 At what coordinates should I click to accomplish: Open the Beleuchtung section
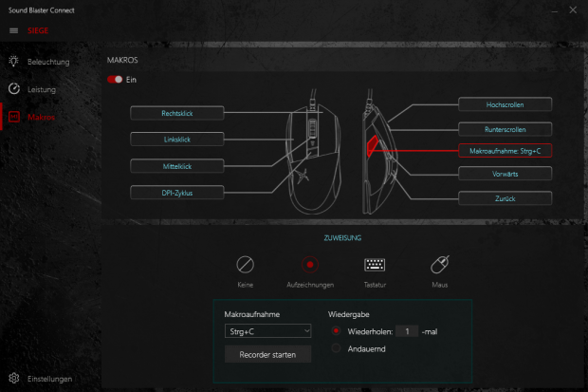pyautogui.click(x=48, y=62)
